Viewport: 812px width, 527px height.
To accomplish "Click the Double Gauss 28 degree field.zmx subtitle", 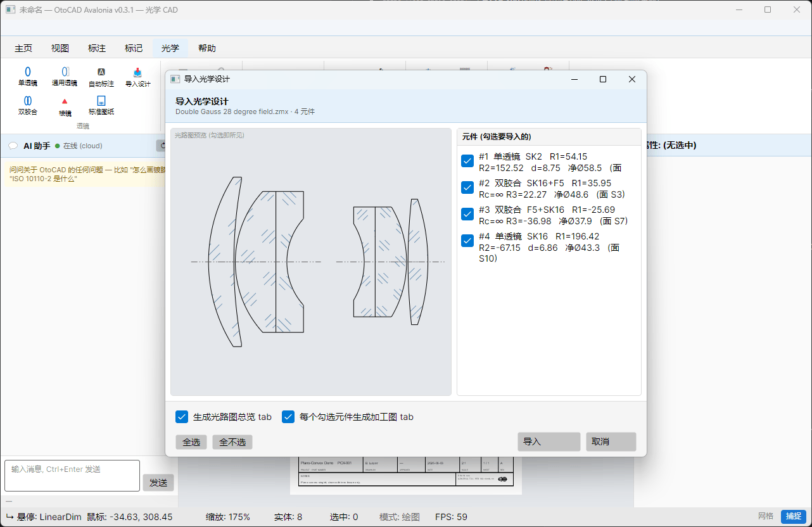I will 245,112.
